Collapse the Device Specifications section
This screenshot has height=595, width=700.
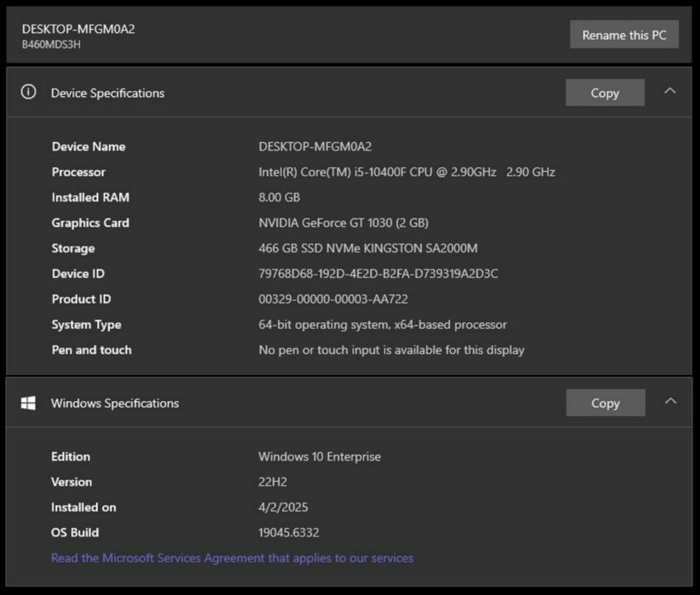coord(670,92)
